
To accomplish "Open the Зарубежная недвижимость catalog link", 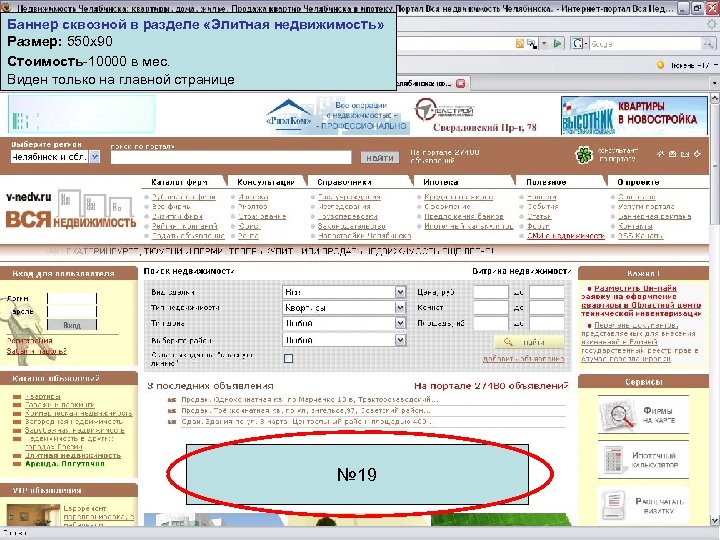I will pyautogui.click(x=75, y=430).
